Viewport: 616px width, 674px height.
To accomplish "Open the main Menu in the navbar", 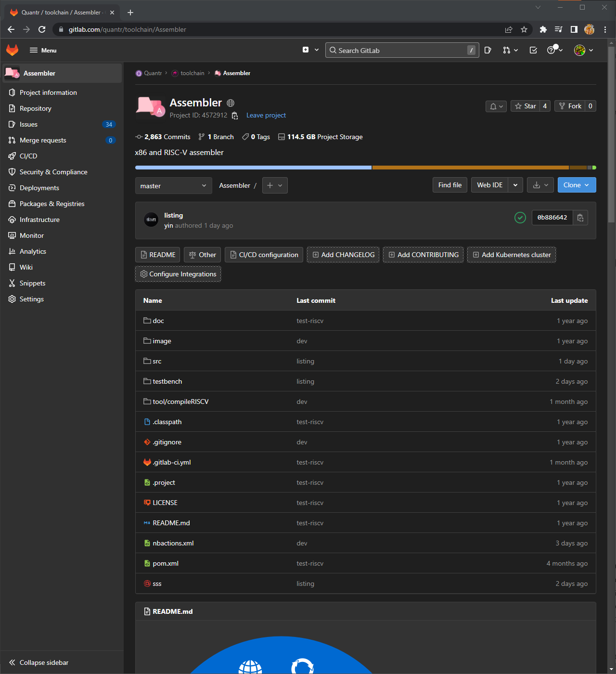I will pyautogui.click(x=43, y=50).
